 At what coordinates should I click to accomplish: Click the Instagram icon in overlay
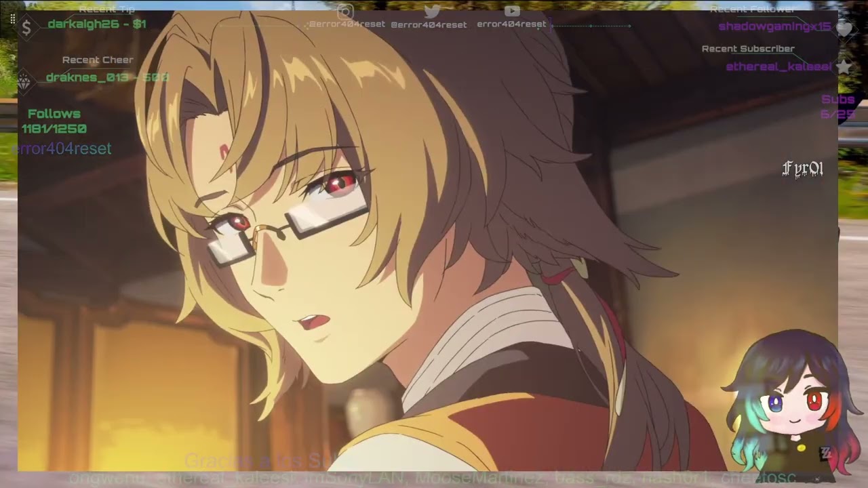click(346, 11)
